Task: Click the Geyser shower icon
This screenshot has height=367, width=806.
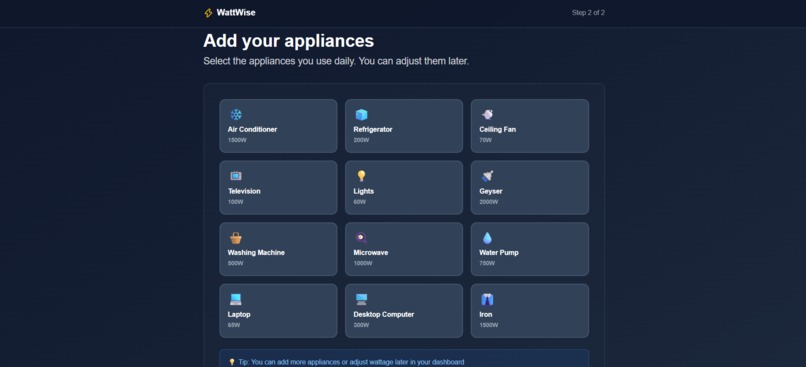Action: (487, 176)
